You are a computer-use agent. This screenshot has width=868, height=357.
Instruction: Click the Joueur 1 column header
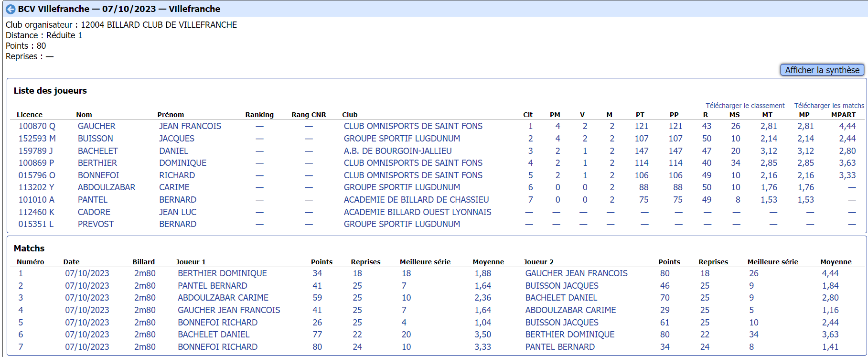pyautogui.click(x=191, y=262)
